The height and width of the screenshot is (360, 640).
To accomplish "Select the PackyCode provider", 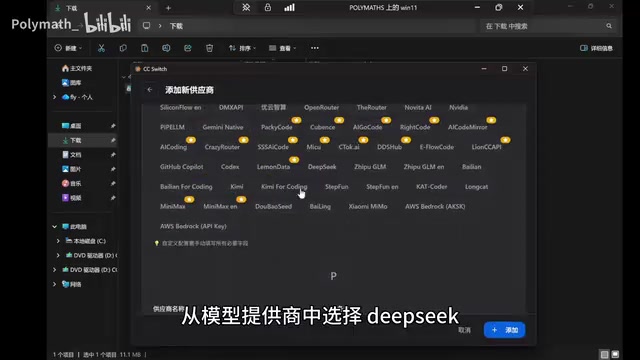I will click(x=276, y=127).
